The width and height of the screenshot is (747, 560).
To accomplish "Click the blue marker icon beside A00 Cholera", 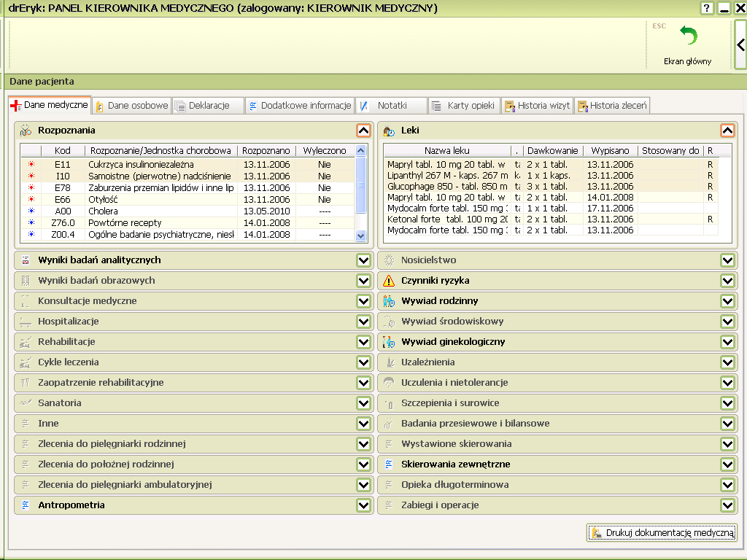I will pyautogui.click(x=31, y=211).
